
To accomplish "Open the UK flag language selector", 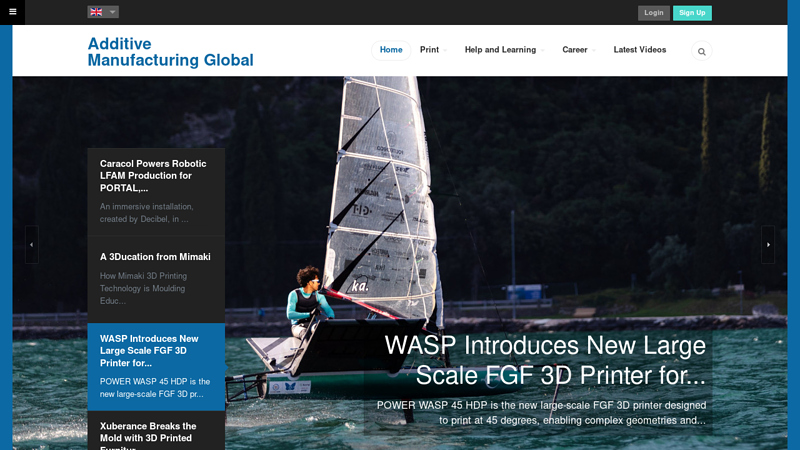I will click(x=103, y=12).
